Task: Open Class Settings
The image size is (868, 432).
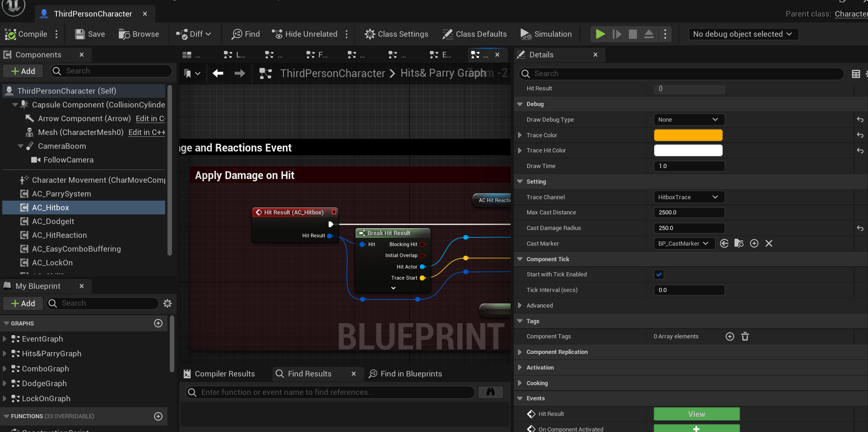Action: 396,34
